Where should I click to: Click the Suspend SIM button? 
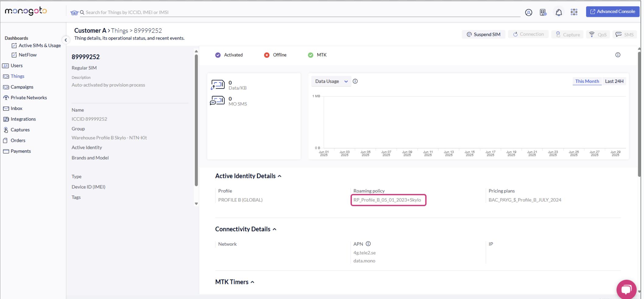tap(483, 34)
